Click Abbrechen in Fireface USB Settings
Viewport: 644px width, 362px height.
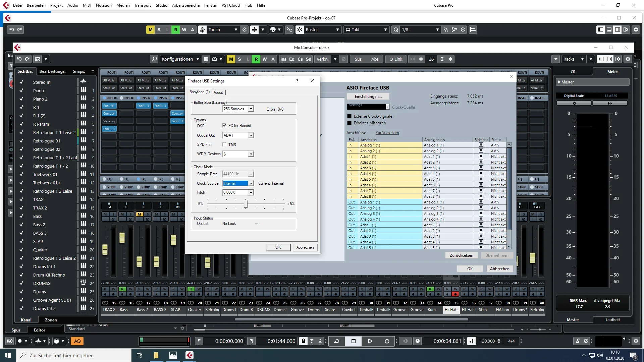click(305, 247)
